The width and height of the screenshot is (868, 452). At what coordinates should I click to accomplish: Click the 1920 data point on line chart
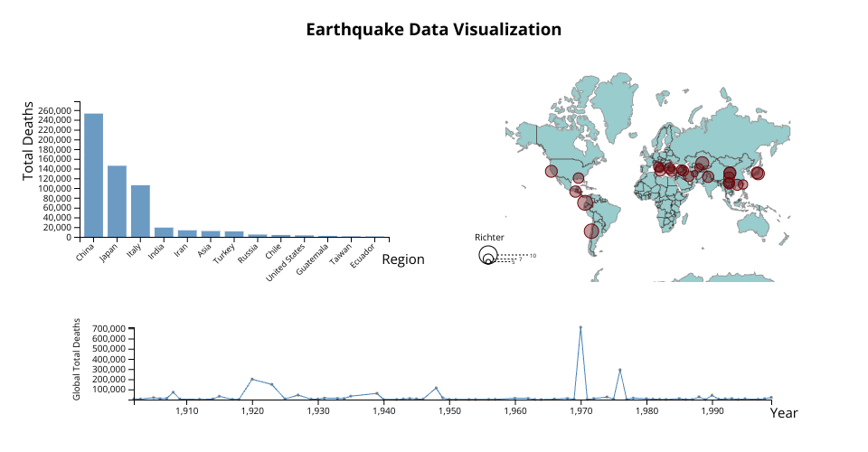click(252, 379)
